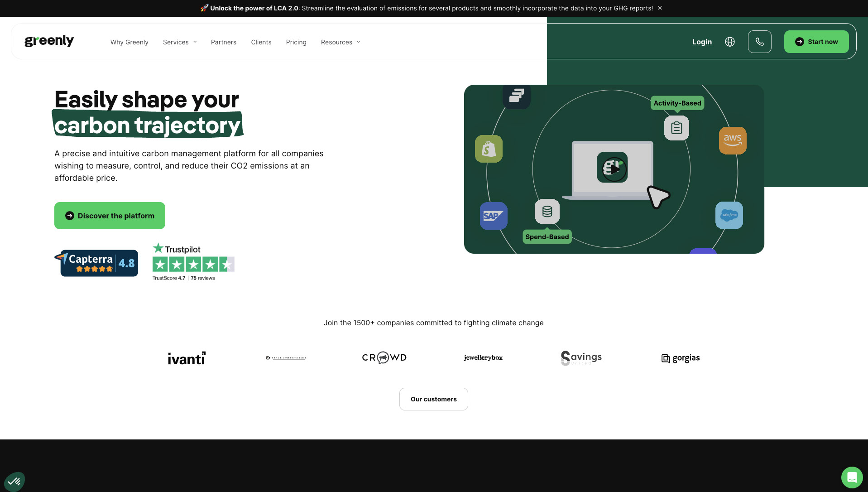This screenshot has width=868, height=492.
Task: Open the Pricing page
Action: pyautogui.click(x=296, y=42)
